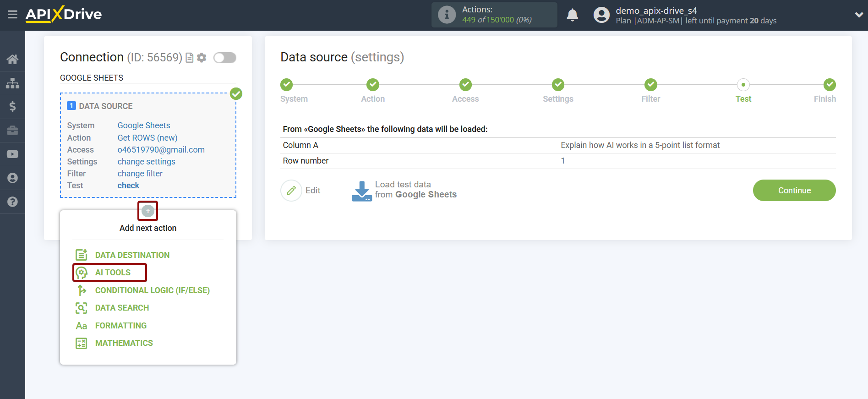Open the billing dollar icon in the sidebar
Screen dimensions: 868x399
pyautogui.click(x=12, y=107)
